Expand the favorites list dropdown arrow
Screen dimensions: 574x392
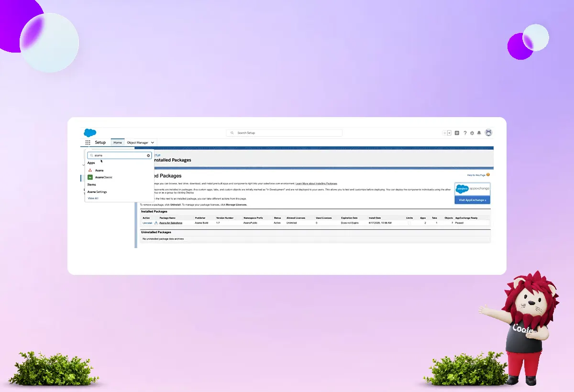(x=449, y=133)
